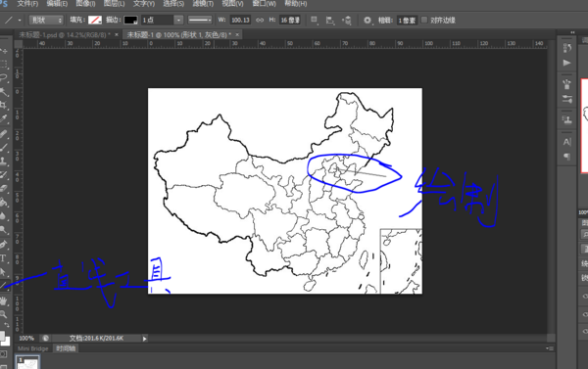Open the bottom panel flyout menu
Screen dimensions: 588x369
pos(549,348)
